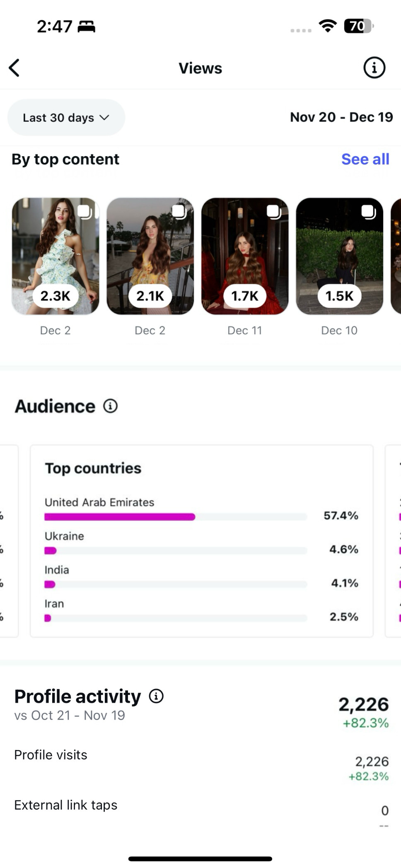Viewport: 401px width, 868px height.
Task: Open the Dec 10 post with 1.5K views
Action: coord(339,256)
